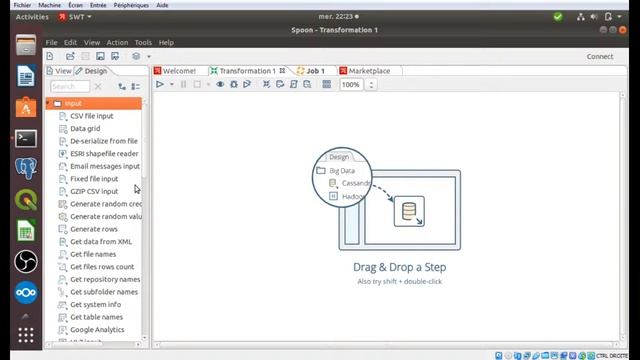Clear the step search with X
Viewport: 640px width, 360px height.
(98, 86)
